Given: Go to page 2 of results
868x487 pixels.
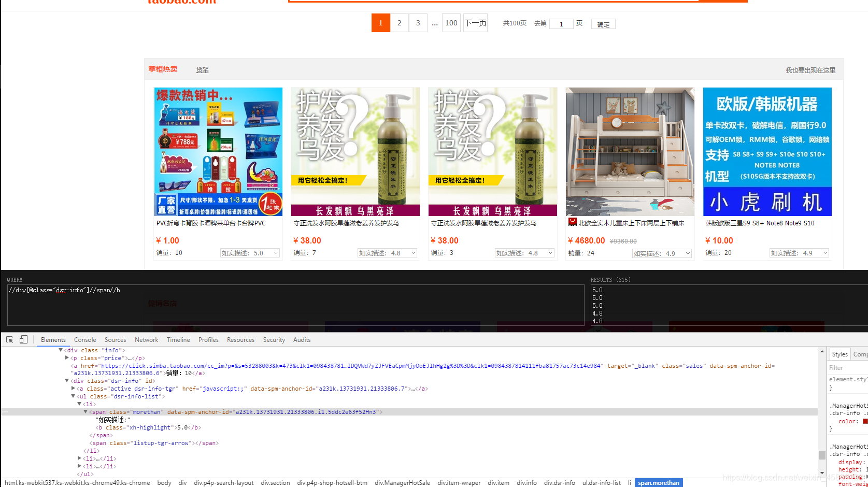Looking at the screenshot, I should [x=400, y=23].
